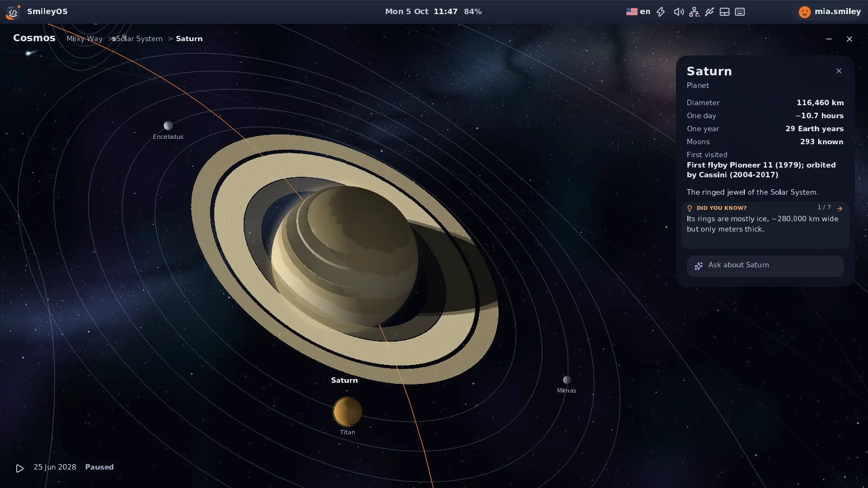Start the simulation with the play button
Viewport: 868px width, 488px height.
pyautogui.click(x=20, y=468)
